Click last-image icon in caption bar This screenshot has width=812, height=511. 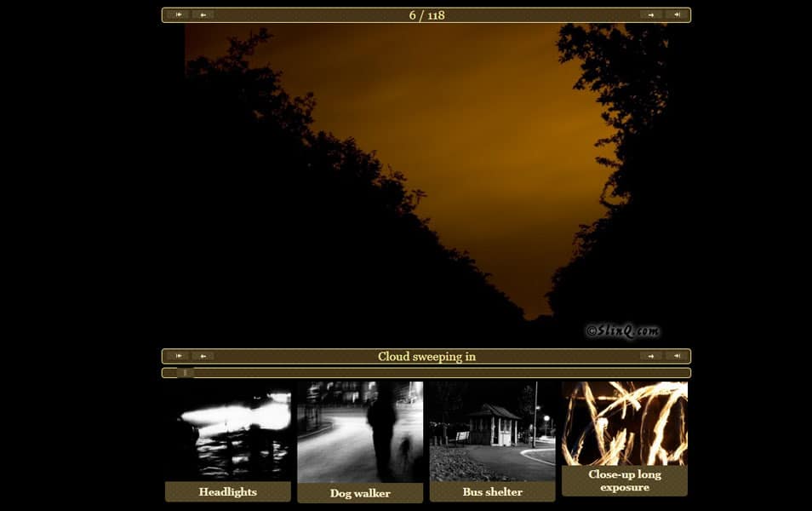(677, 356)
